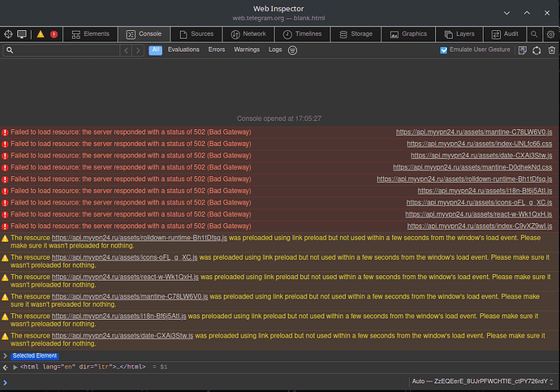Go to previous search result arrow
560x392 pixels.
(x=126, y=50)
